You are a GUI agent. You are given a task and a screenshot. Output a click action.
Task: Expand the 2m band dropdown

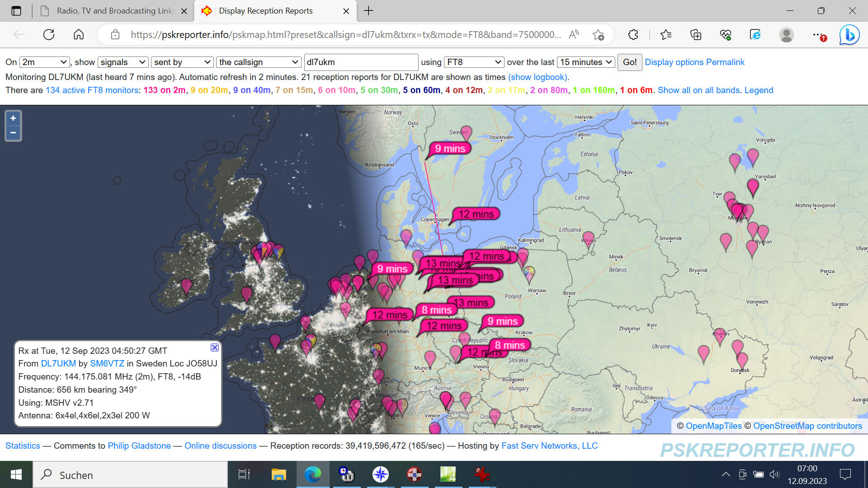pyautogui.click(x=44, y=62)
